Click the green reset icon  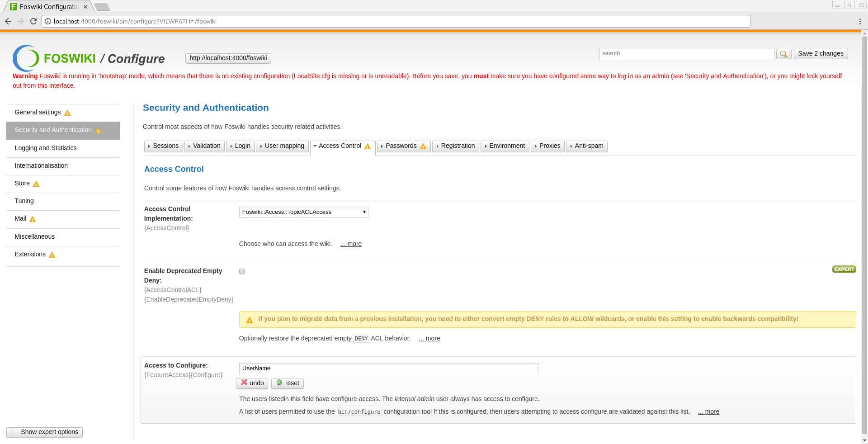click(x=279, y=383)
